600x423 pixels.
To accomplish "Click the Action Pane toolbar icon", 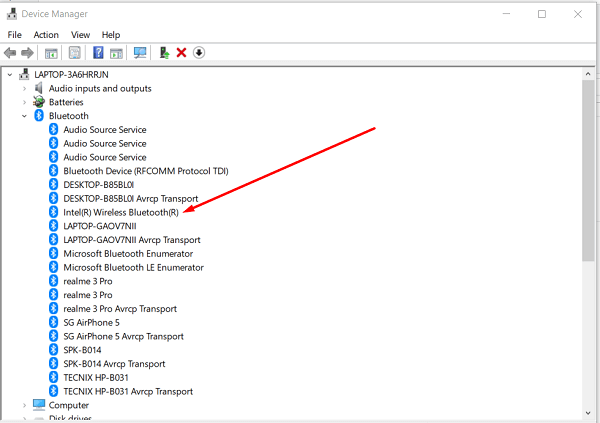I will tap(116, 53).
